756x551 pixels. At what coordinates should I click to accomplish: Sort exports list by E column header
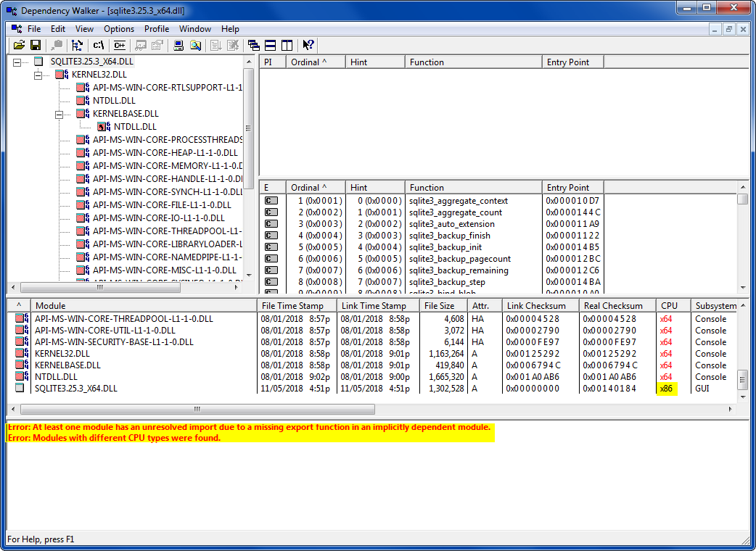click(x=273, y=187)
